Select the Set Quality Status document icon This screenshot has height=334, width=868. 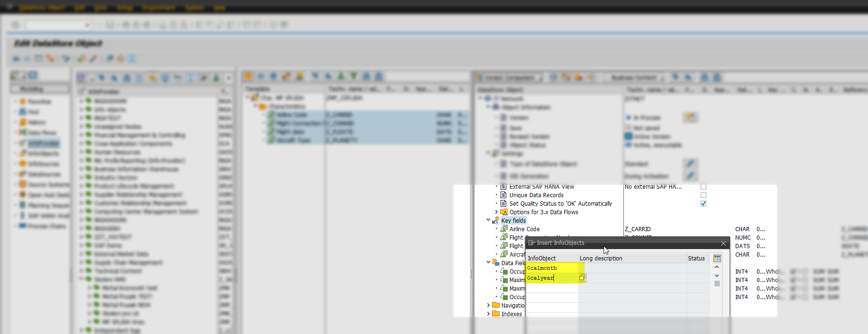(503, 204)
